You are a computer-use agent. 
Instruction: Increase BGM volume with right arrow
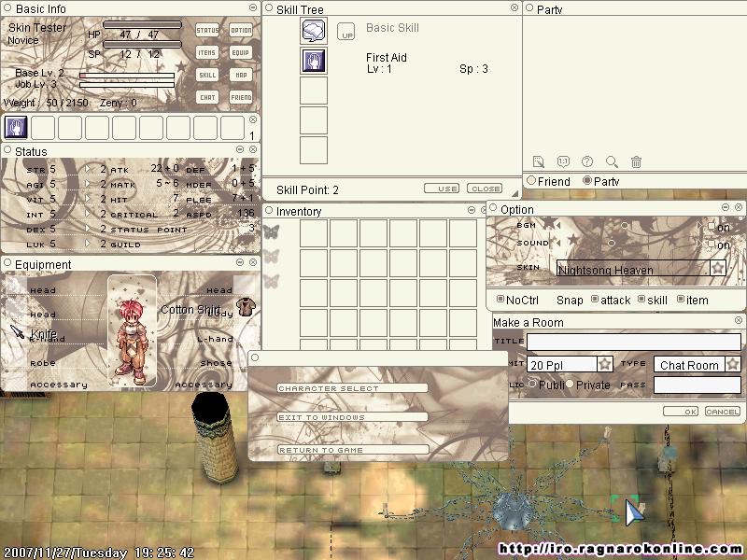[x=699, y=225]
